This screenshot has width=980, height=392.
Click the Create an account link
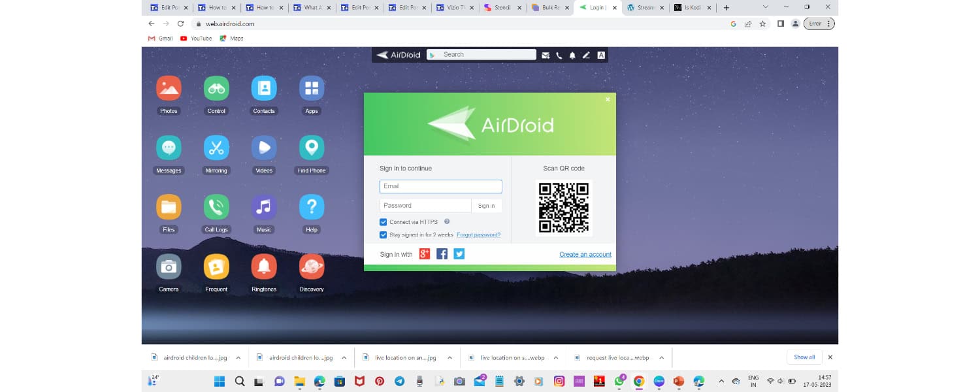(x=585, y=254)
